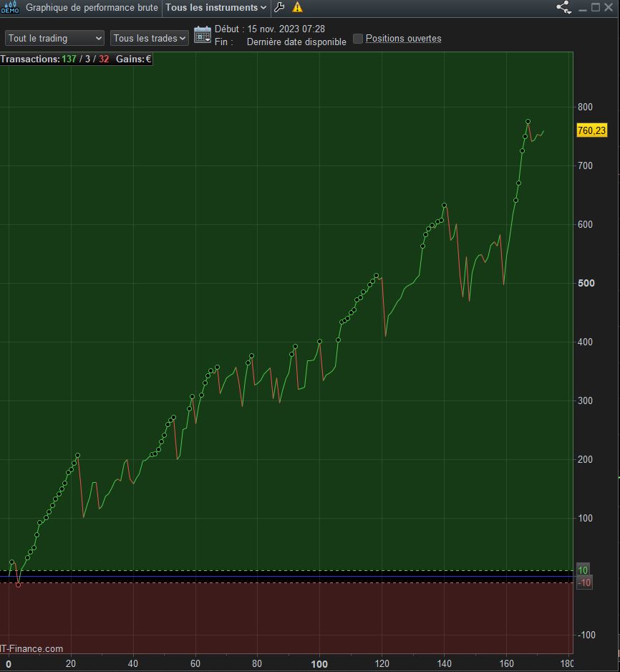Click the DEMO logo icon
The height and width of the screenshot is (672, 620).
9,7
